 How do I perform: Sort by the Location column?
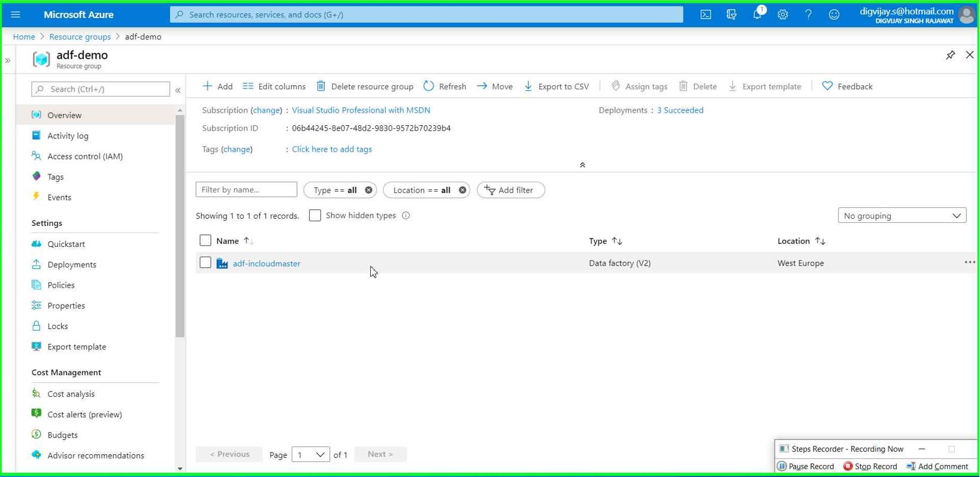pos(801,241)
